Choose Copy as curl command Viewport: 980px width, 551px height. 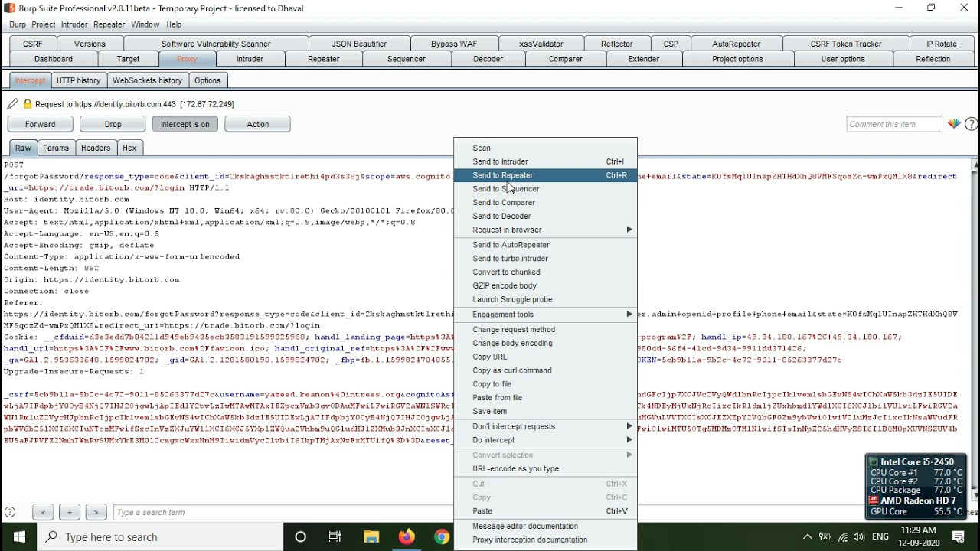pos(545,370)
